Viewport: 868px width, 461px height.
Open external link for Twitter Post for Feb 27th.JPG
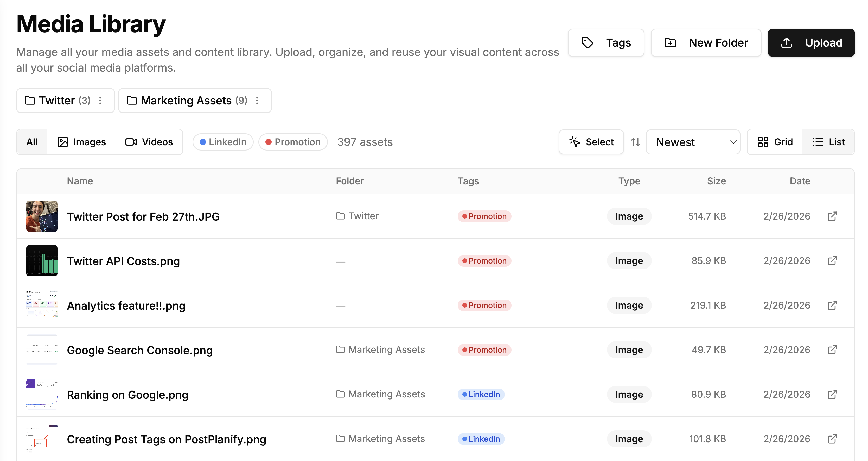[832, 216]
